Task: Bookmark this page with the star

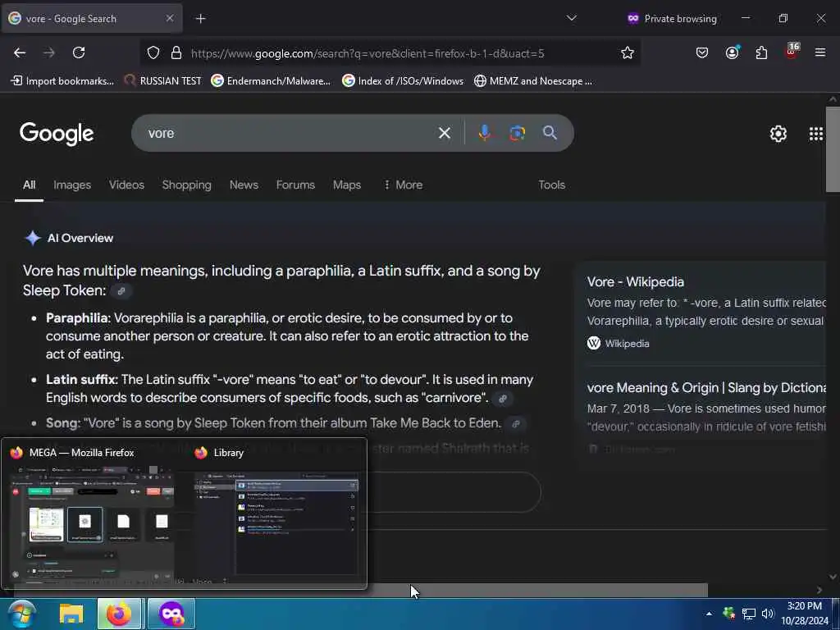Action: pos(628,52)
